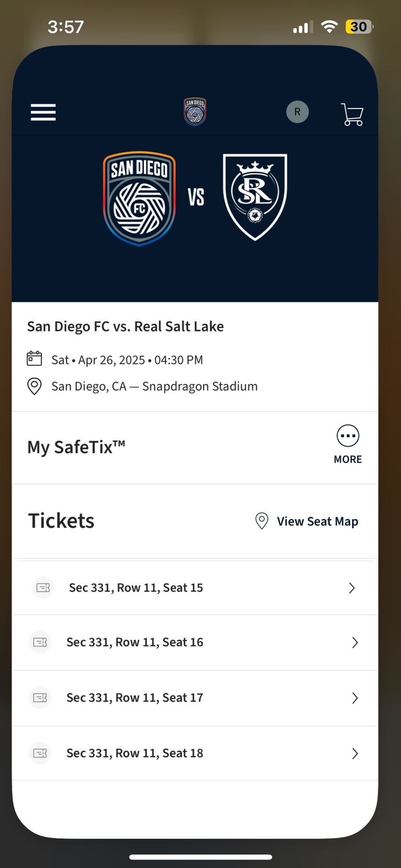This screenshot has height=868, width=401.
Task: Expand the Seat 18 ticket chevron
Action: (355, 753)
